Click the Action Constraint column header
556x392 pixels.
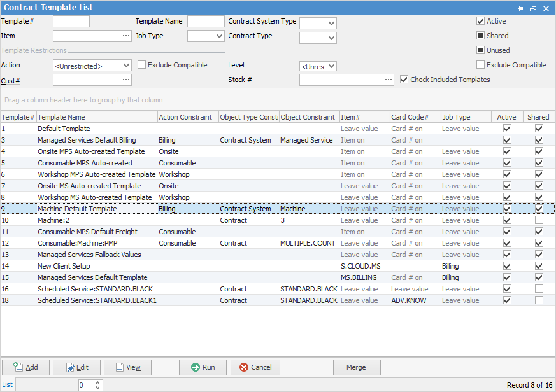click(187, 117)
